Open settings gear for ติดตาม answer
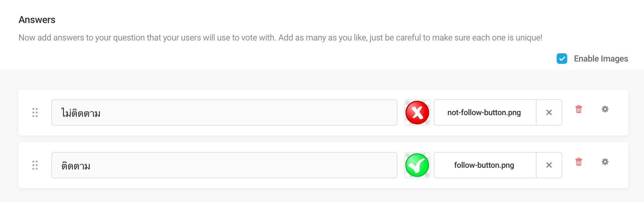The width and height of the screenshot is (644, 202). point(605,162)
